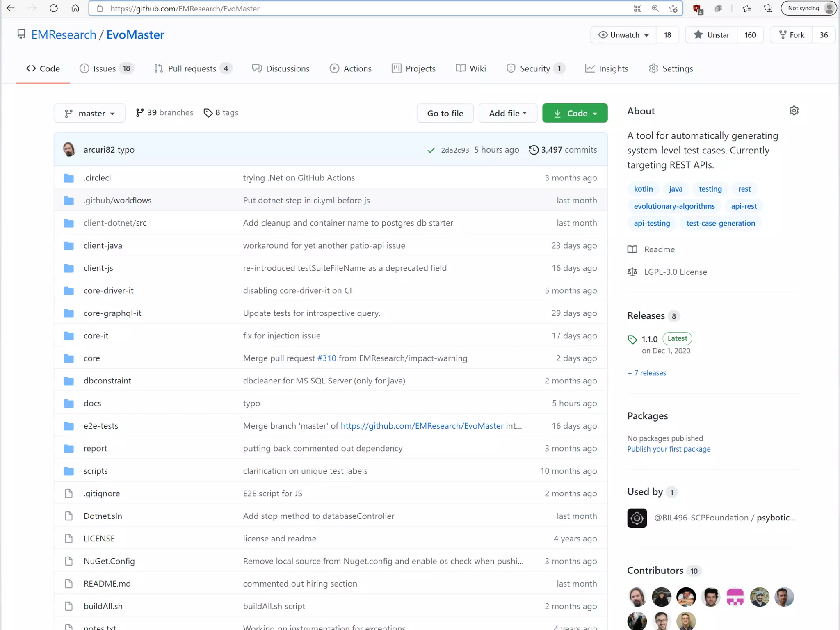Toggle Unwatch for this repository

click(623, 35)
